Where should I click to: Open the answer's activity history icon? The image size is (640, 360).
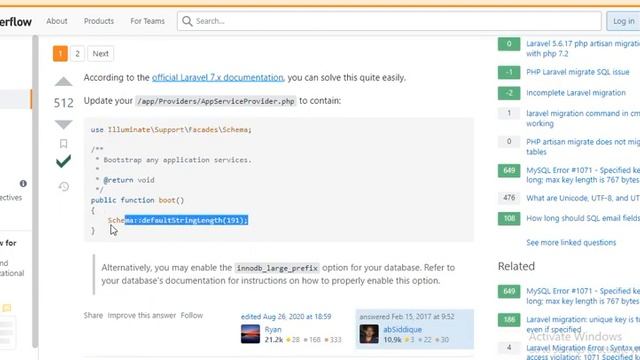64,187
